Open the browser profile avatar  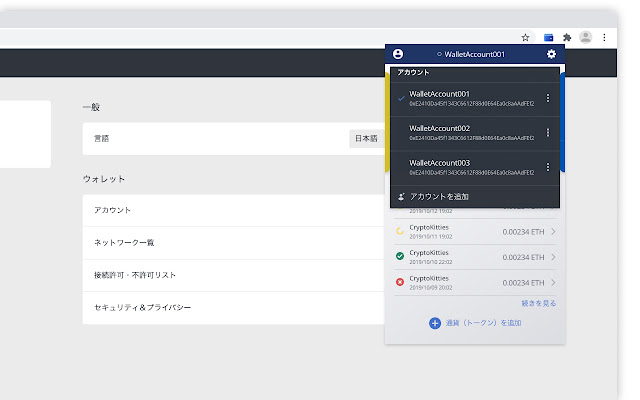pos(586,37)
